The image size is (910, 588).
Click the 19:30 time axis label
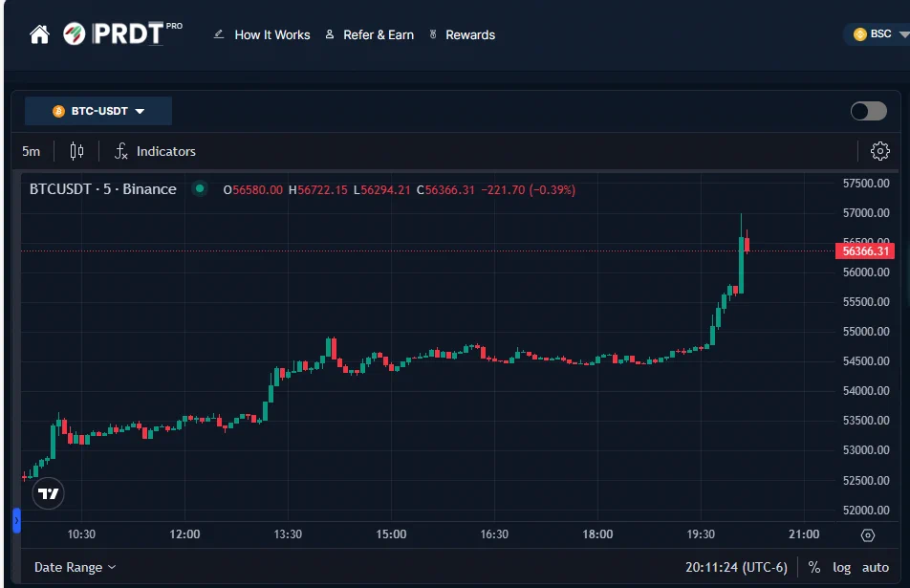(701, 534)
